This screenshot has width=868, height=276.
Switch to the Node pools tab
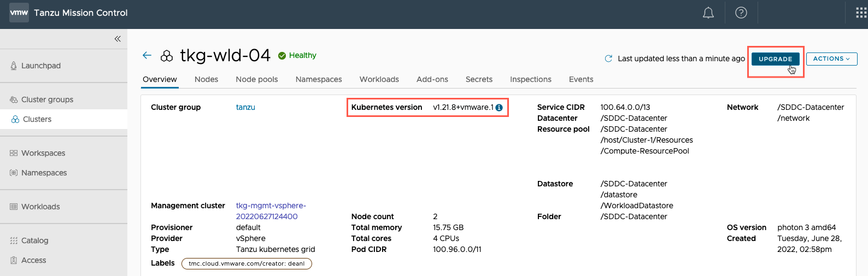pos(257,79)
